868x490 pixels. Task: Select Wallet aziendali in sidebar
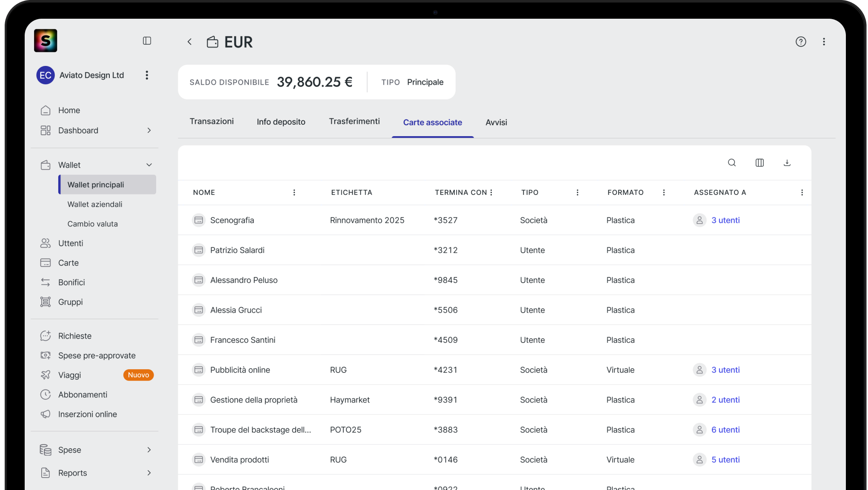(x=95, y=205)
